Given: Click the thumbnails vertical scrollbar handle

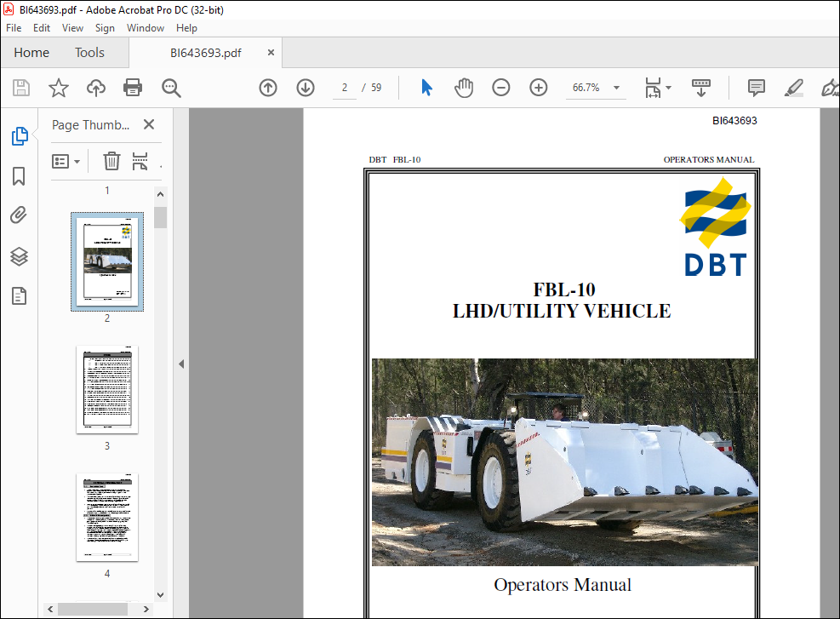Looking at the screenshot, I should pyautogui.click(x=160, y=218).
